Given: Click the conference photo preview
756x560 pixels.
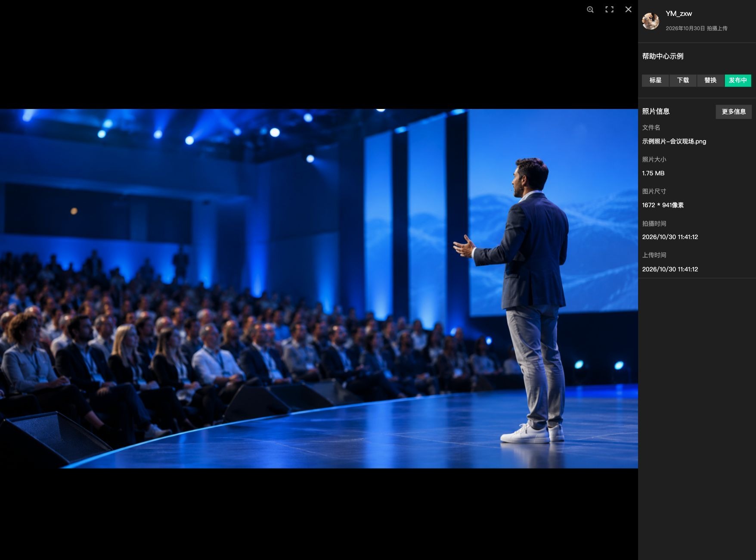Looking at the screenshot, I should click(x=319, y=288).
